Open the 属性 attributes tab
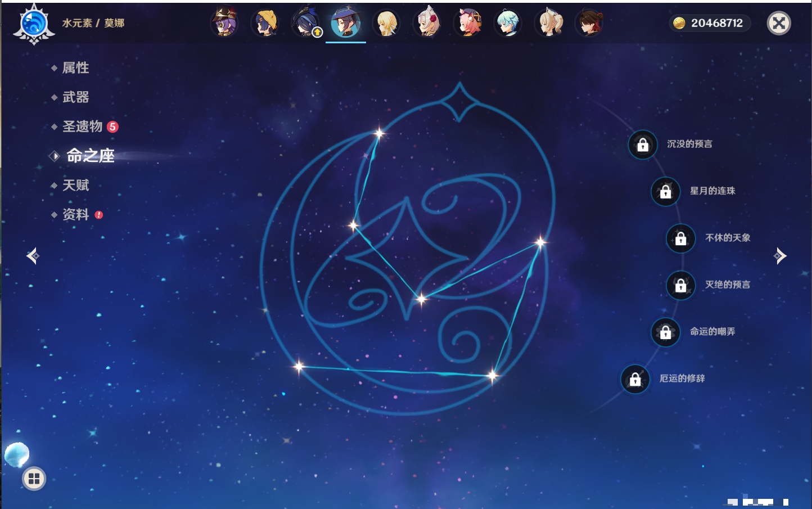Image resolution: width=812 pixels, height=509 pixels. tap(75, 68)
